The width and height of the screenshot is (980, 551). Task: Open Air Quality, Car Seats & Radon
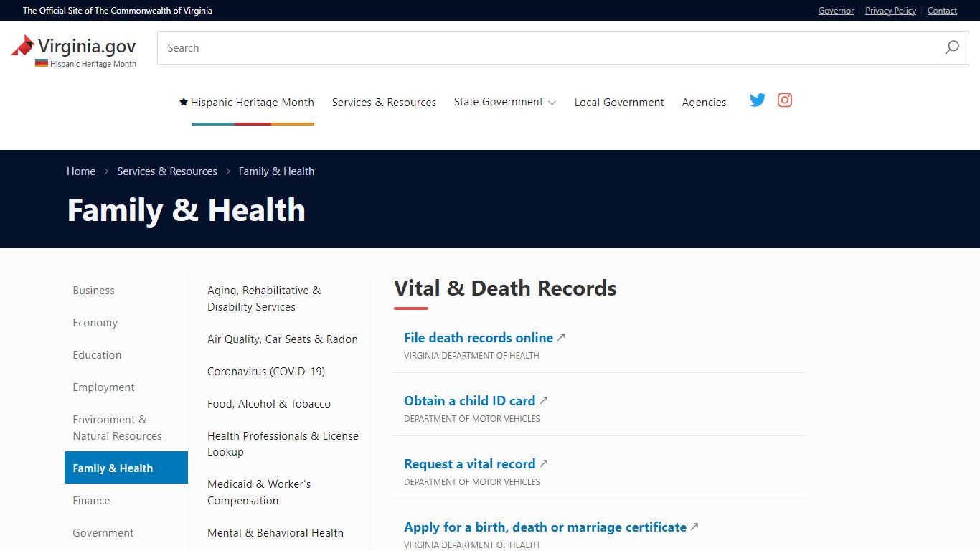click(283, 339)
